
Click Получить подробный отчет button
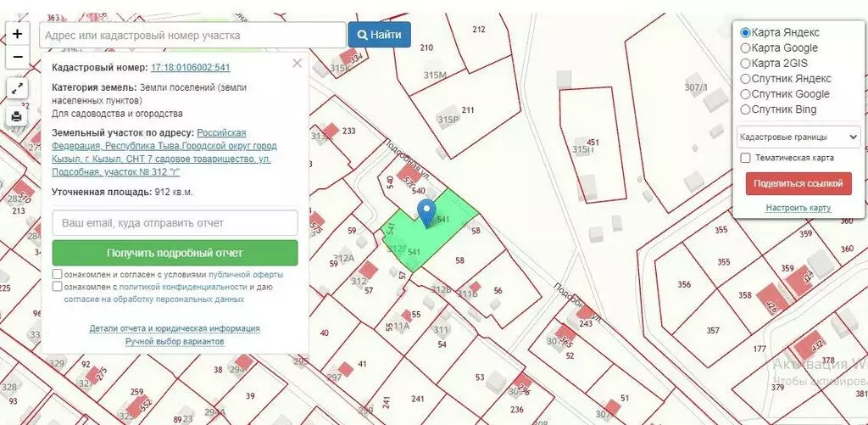pos(175,253)
